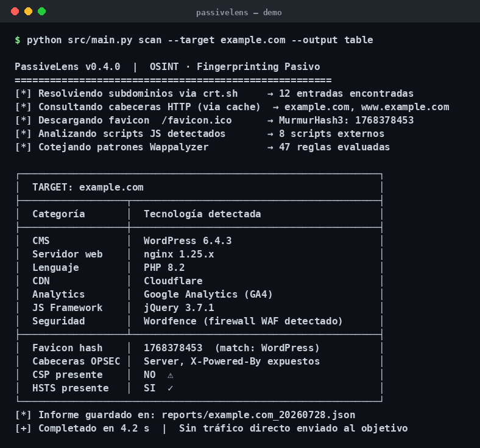Click the green maximize window button
Image resolution: width=480 pixels, height=448 pixels.
[x=41, y=12]
